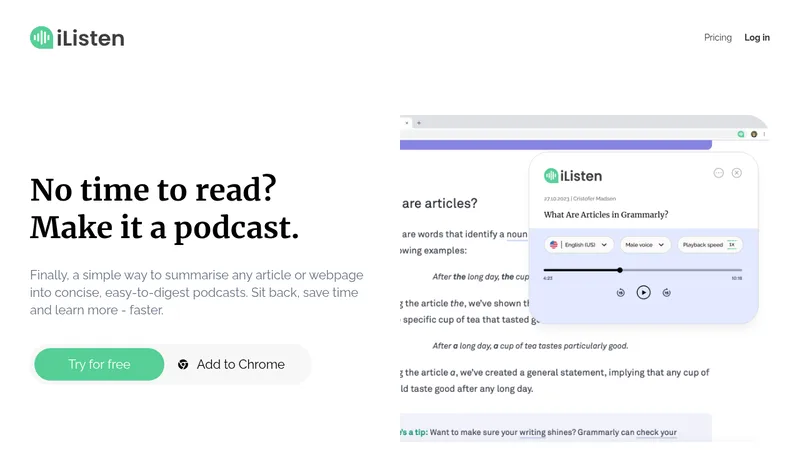Open the Male voice dropdown
The height and width of the screenshot is (450, 800).
tap(645, 245)
